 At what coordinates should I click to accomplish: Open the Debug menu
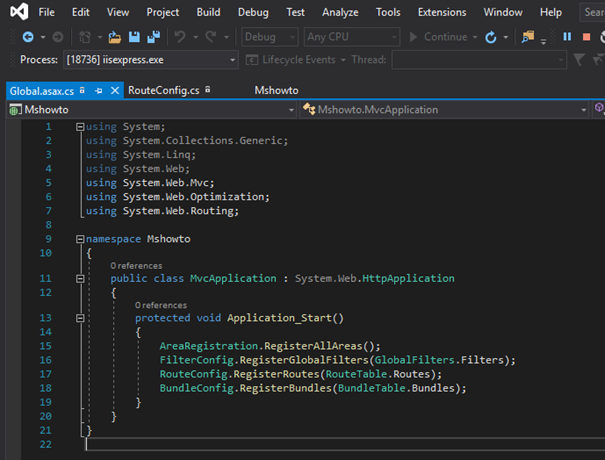253,12
